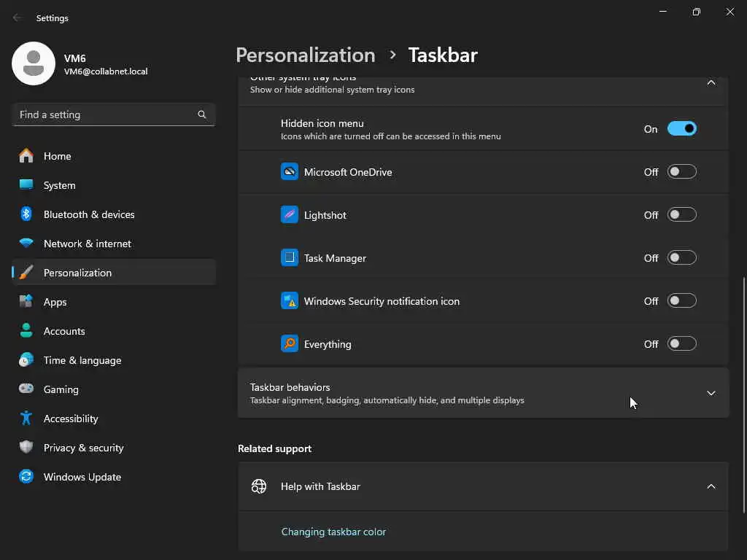The height and width of the screenshot is (560, 747).
Task: Turn on the Lightshot tray icon toggle
Action: point(681,215)
